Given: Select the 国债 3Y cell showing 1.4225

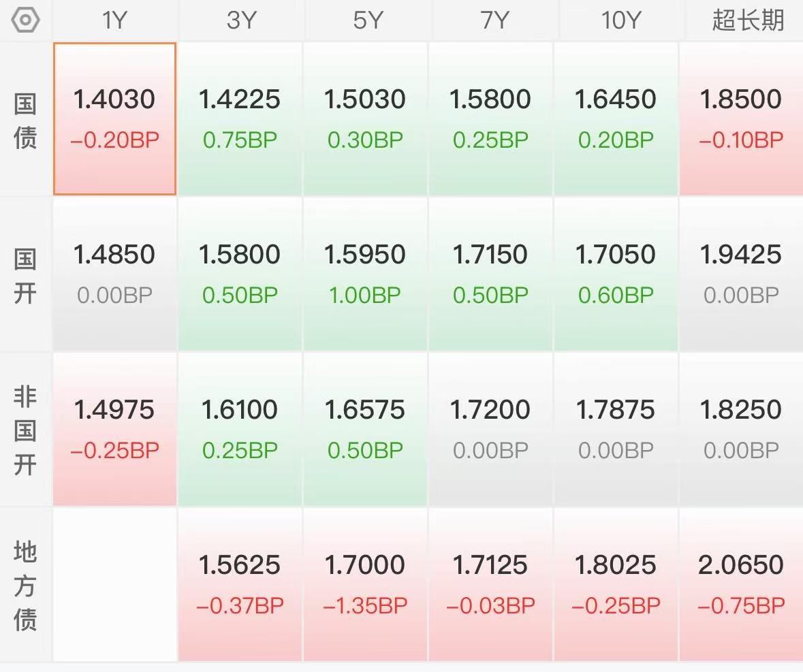Looking at the screenshot, I should tap(240, 118).
